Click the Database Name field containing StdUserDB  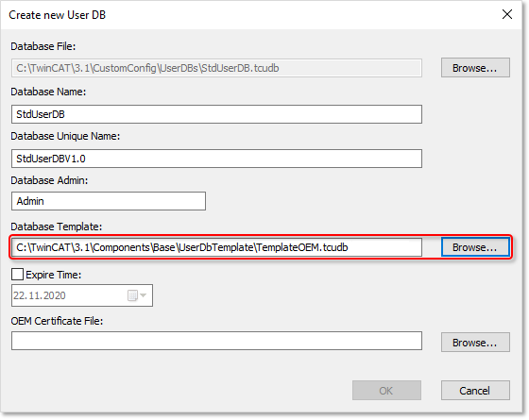click(216, 114)
